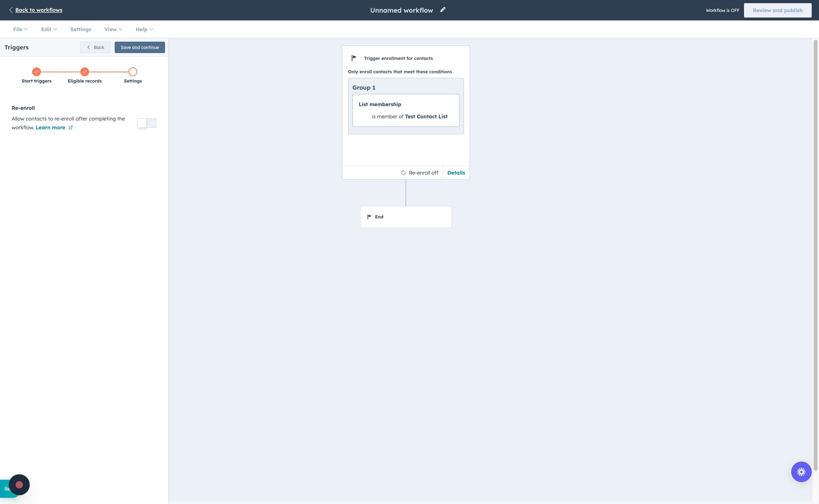Click the Save and continue button
The width and height of the screenshot is (819, 504).
(x=140, y=47)
